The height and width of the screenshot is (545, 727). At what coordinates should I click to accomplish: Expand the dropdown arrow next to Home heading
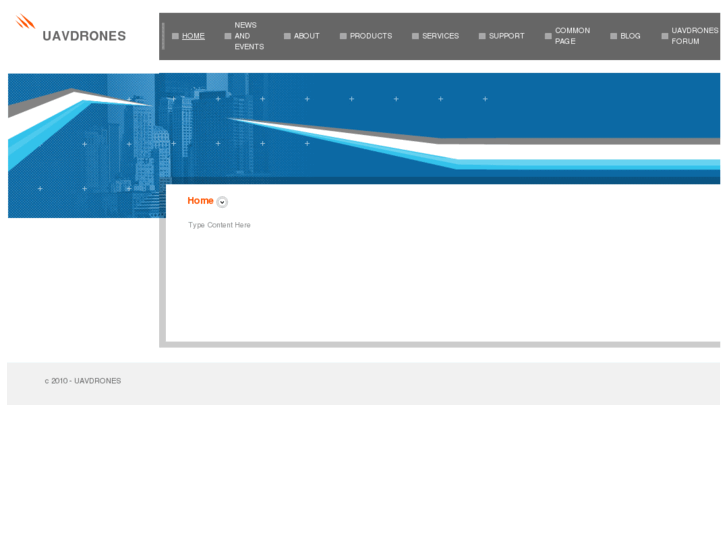pyautogui.click(x=222, y=202)
